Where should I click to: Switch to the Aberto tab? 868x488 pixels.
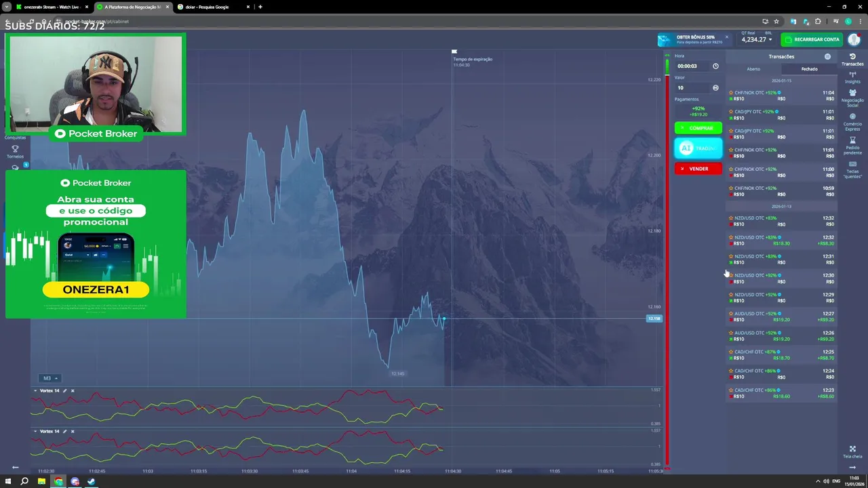coord(753,69)
